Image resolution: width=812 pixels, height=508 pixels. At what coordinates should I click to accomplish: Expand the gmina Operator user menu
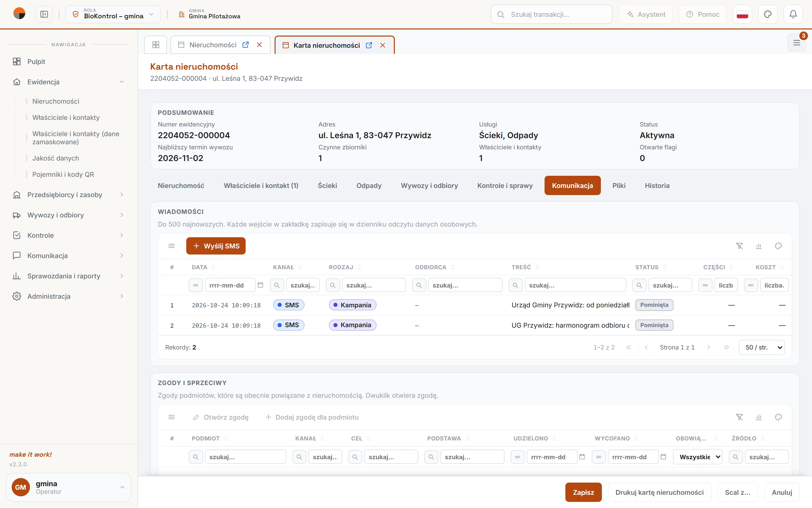tap(69, 487)
